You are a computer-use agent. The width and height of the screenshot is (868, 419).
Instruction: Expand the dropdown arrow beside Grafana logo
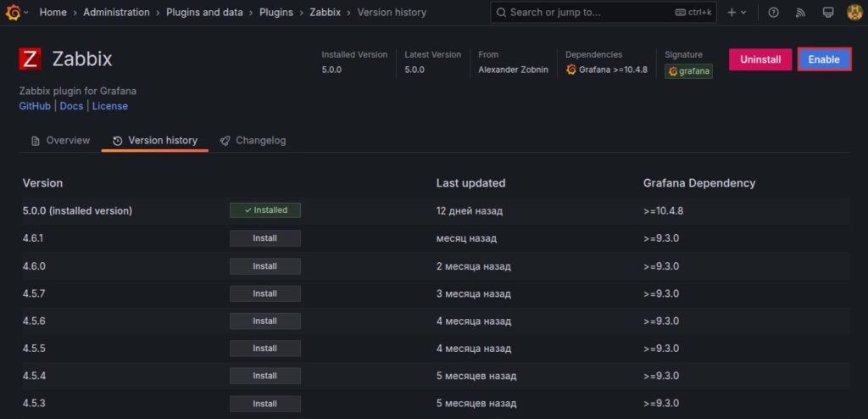(26, 13)
